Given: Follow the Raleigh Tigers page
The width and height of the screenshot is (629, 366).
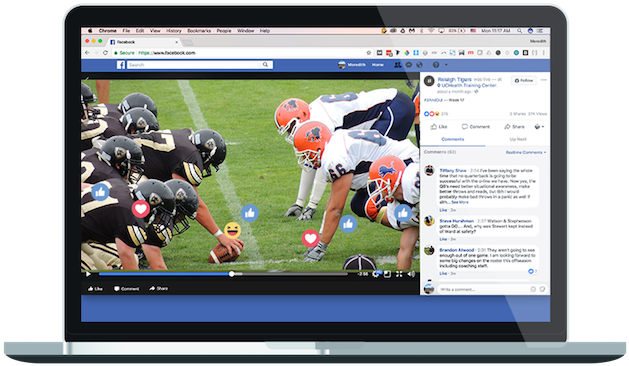Looking at the screenshot, I should (524, 81).
